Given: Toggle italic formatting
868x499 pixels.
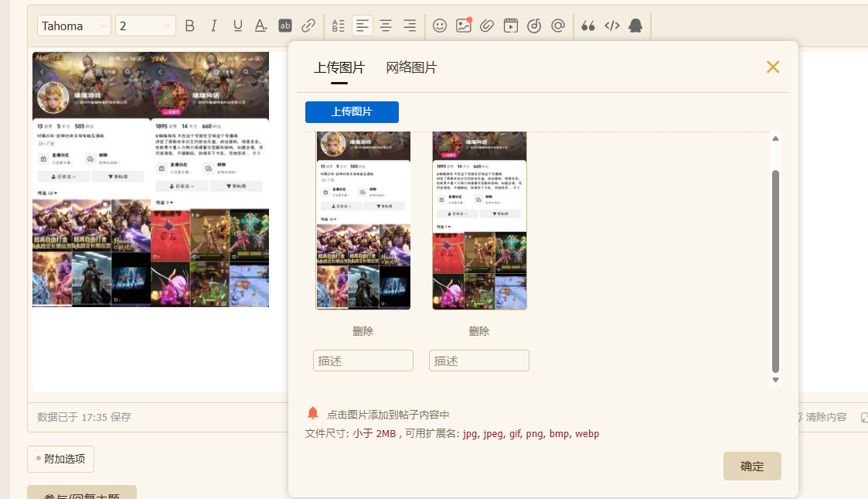Looking at the screenshot, I should (213, 26).
